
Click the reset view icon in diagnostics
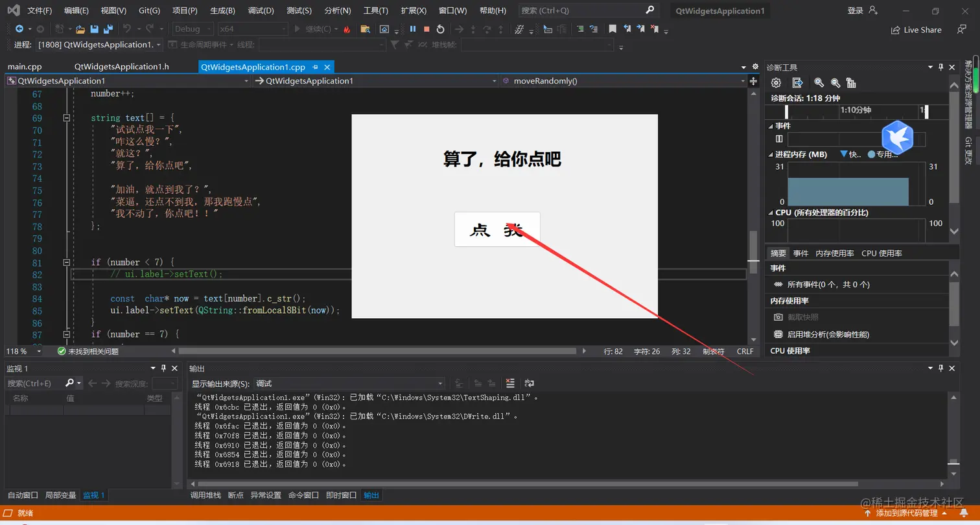[851, 83]
